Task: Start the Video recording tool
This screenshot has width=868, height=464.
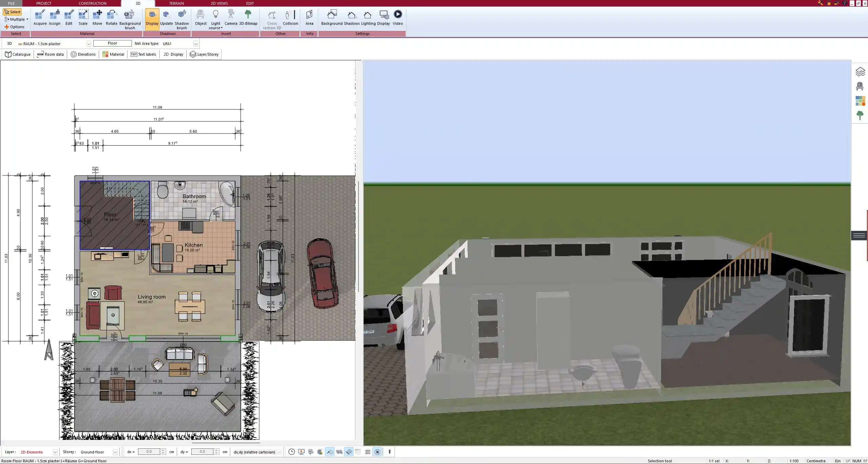Action: 397,17
